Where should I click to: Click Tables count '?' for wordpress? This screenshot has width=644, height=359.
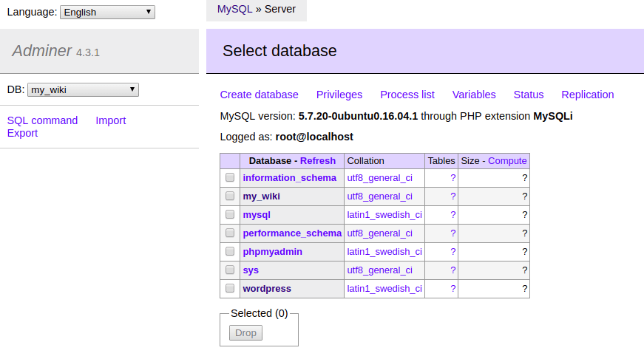click(453, 288)
